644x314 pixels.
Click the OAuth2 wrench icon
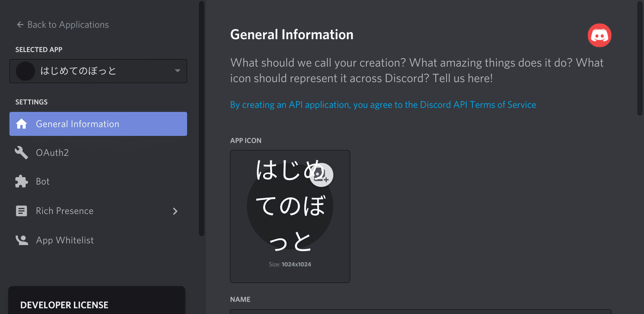pyautogui.click(x=22, y=152)
